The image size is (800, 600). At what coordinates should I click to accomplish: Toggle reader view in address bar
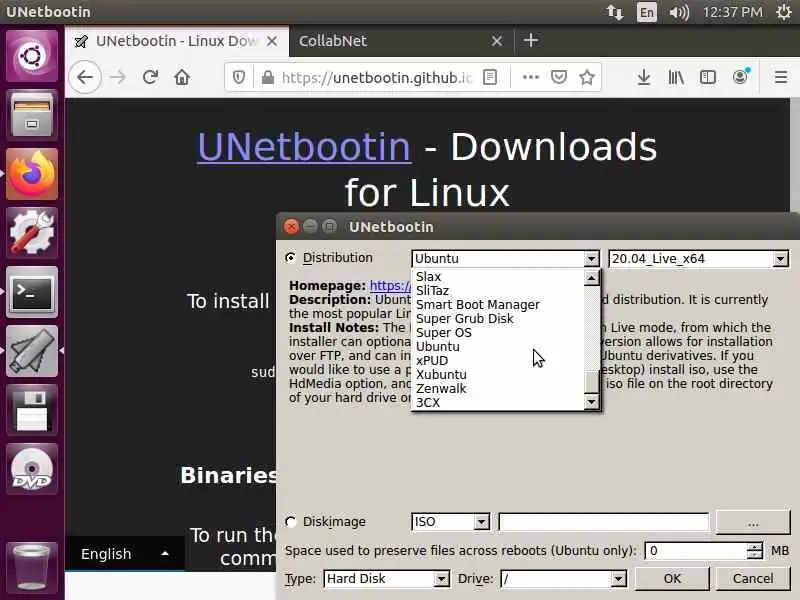490,78
